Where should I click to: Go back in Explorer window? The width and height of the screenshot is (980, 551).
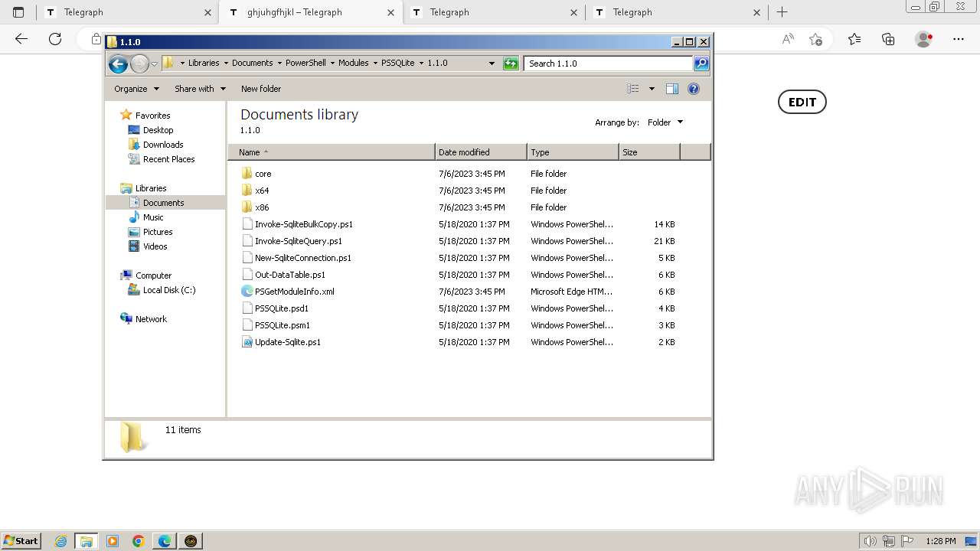click(x=118, y=64)
